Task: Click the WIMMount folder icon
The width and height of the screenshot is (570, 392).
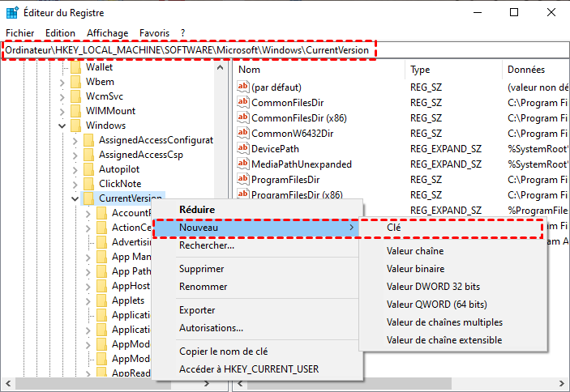Action: [75, 111]
